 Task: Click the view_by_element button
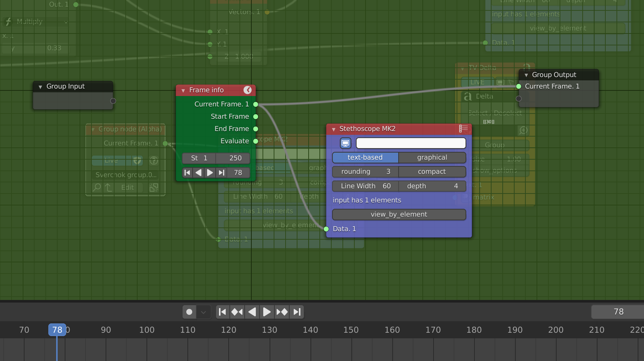[399, 214]
